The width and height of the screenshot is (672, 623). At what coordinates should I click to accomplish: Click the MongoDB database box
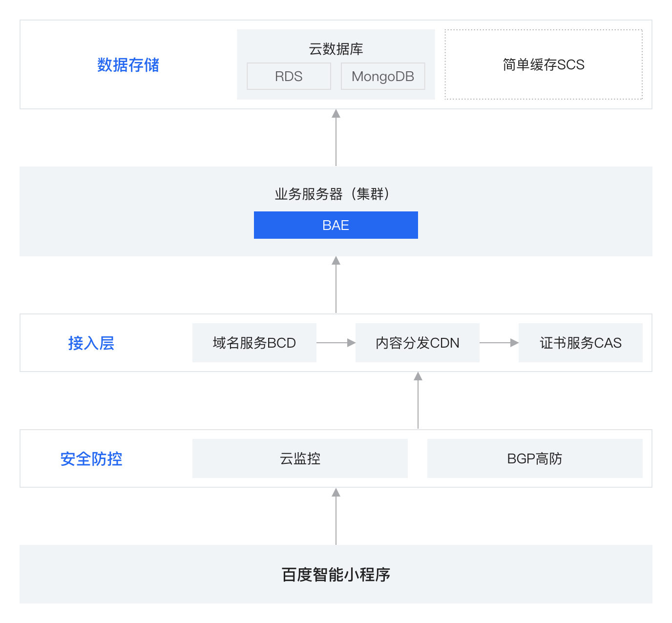pos(383,76)
